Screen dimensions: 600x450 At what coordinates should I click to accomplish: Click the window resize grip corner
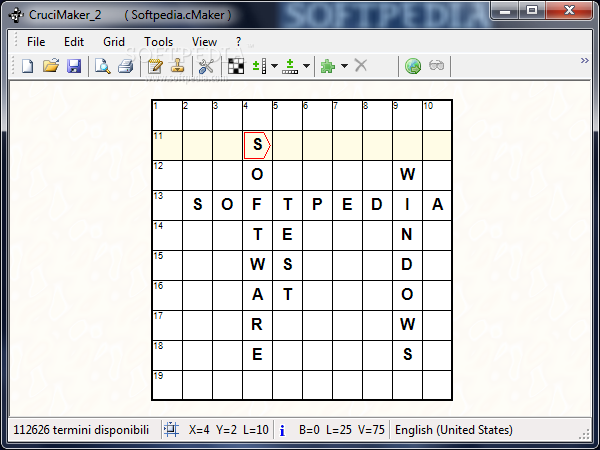[585, 434]
